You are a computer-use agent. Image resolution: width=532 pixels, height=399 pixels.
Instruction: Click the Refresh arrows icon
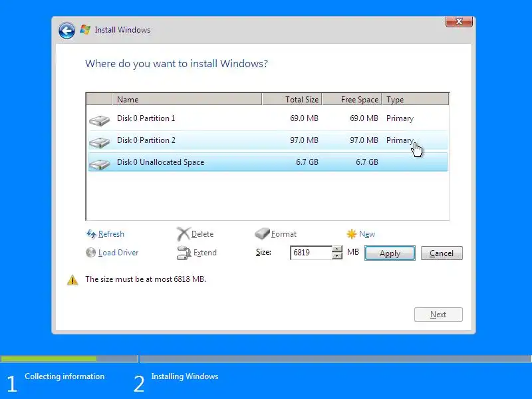click(x=91, y=234)
